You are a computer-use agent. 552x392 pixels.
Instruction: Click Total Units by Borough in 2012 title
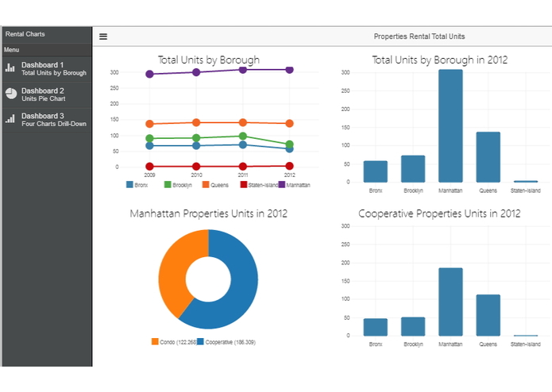pyautogui.click(x=440, y=60)
